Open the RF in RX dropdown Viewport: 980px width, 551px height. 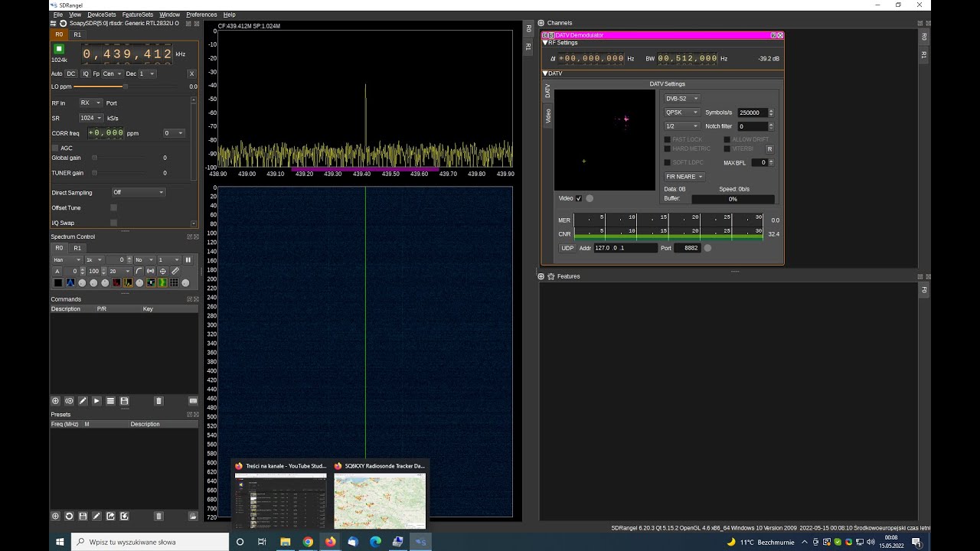coord(90,103)
